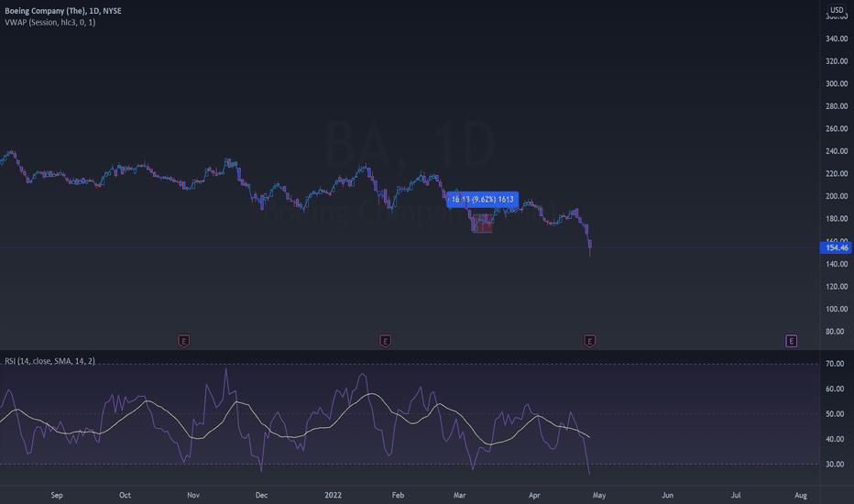
Task: Click the 80.00 price axis label
Action: pos(835,332)
